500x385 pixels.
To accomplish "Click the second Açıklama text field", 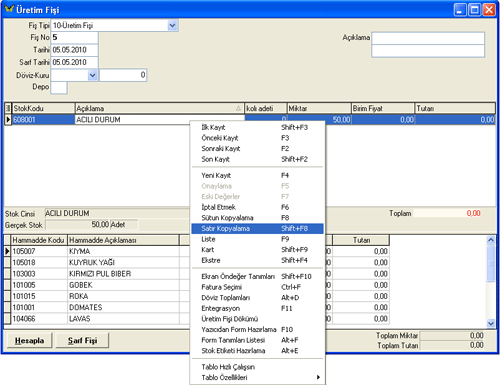I will click(x=428, y=51).
